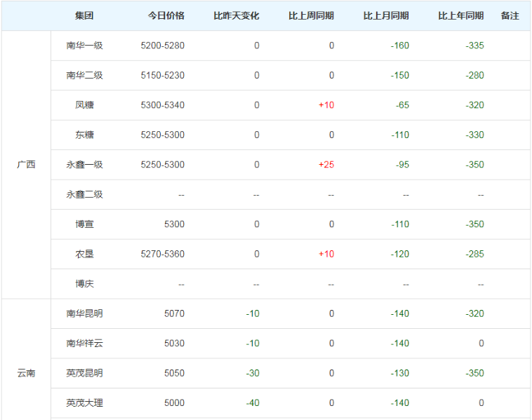Click the 南华二级 group name

pos(84,76)
